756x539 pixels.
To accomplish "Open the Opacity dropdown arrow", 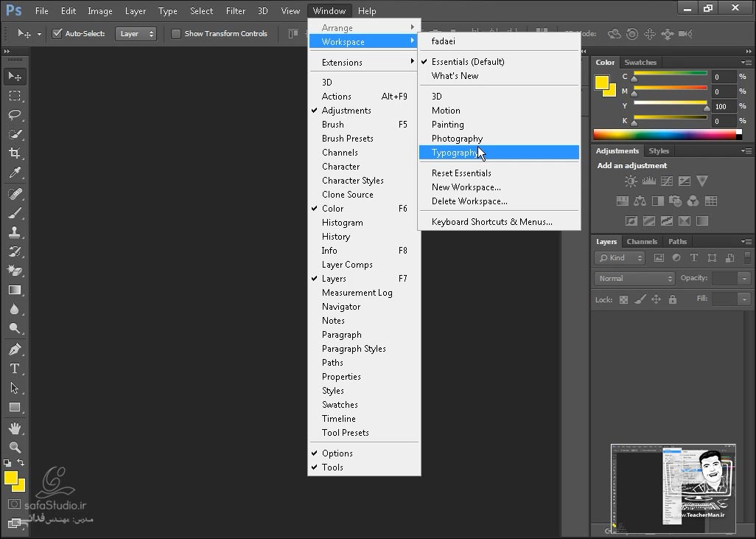I will 744,279.
